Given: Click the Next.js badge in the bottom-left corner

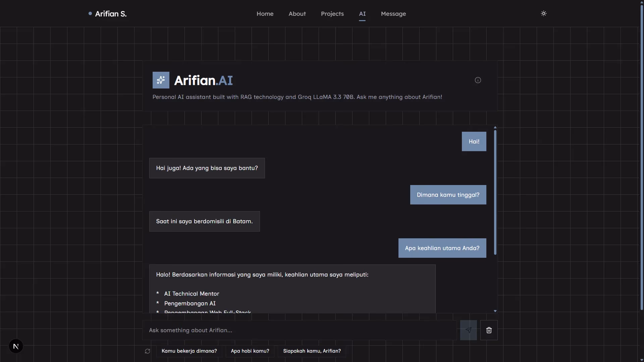Looking at the screenshot, I should [x=16, y=346].
